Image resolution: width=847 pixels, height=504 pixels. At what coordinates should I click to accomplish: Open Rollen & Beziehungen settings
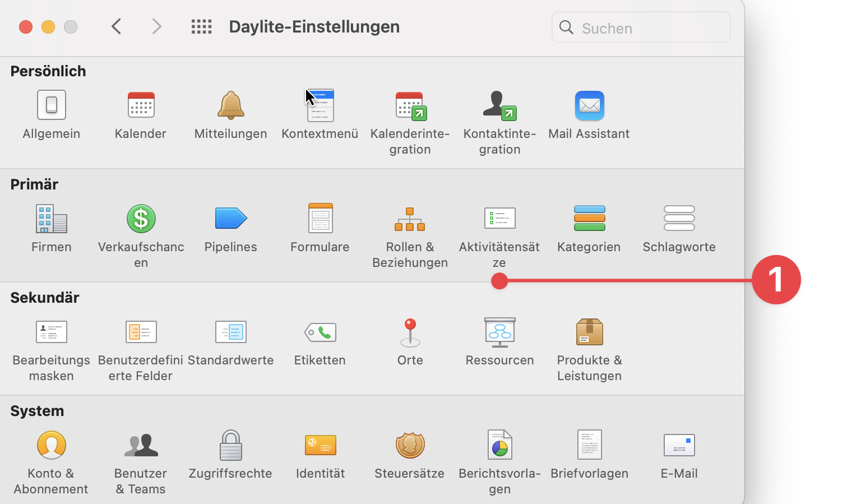point(410,219)
